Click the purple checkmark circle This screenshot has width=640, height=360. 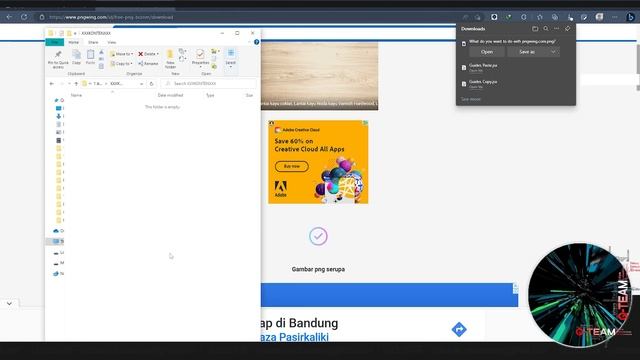coord(318,236)
